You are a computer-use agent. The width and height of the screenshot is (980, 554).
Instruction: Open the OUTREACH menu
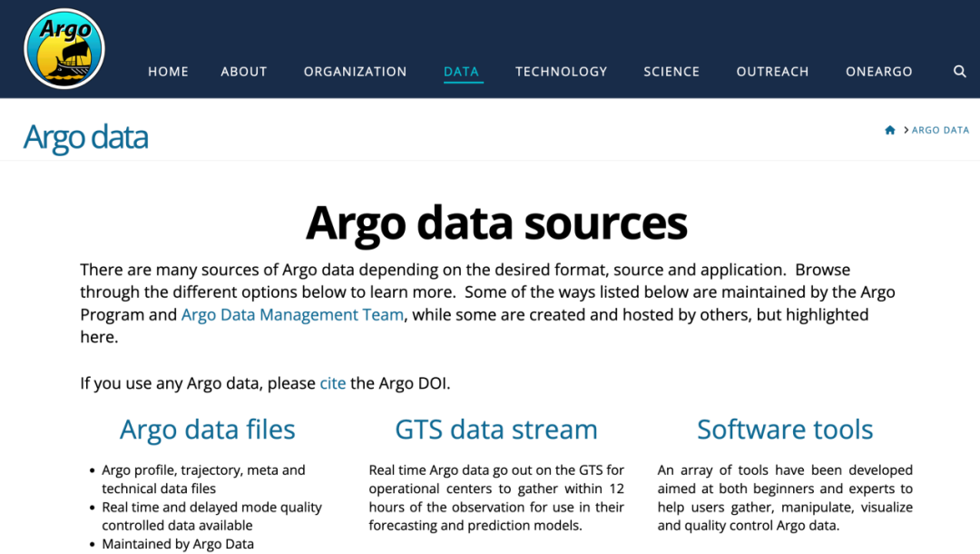pos(772,72)
